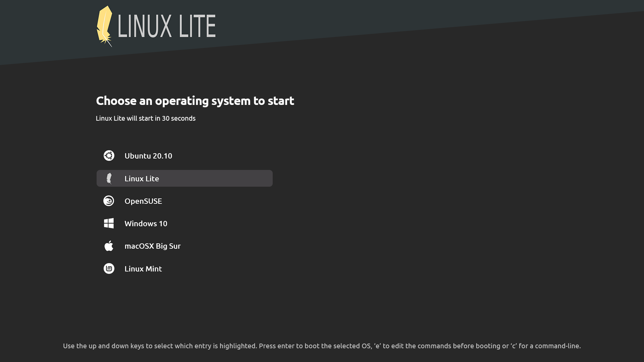Select OpenSUSE from the boot list
Screen dimensions: 644x362
pyautogui.click(x=184, y=201)
